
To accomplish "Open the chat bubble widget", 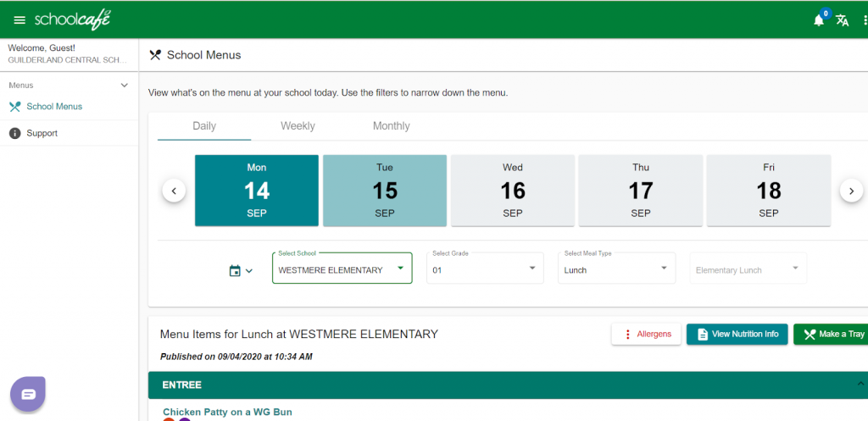I will click(28, 394).
